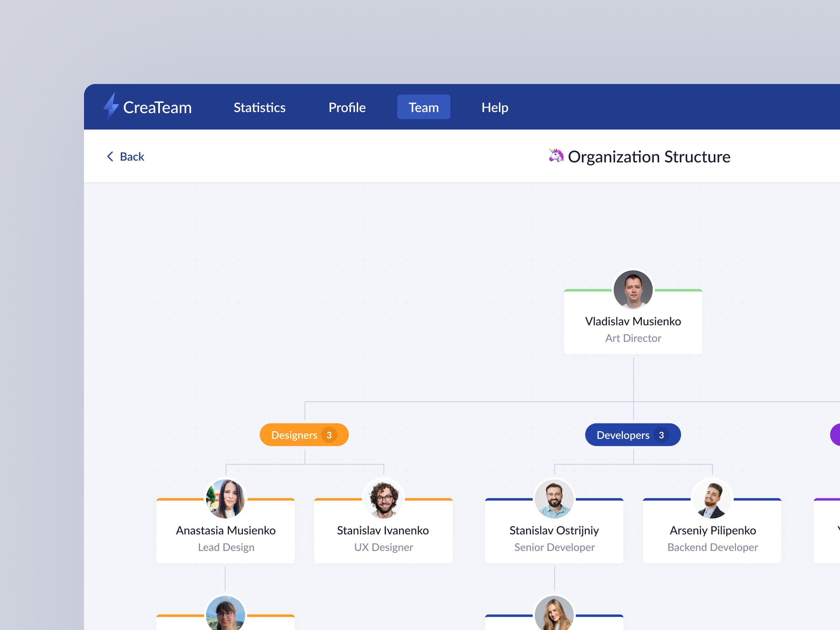
Task: Click the CreaTeam lightning bolt logo
Action: pos(112,107)
